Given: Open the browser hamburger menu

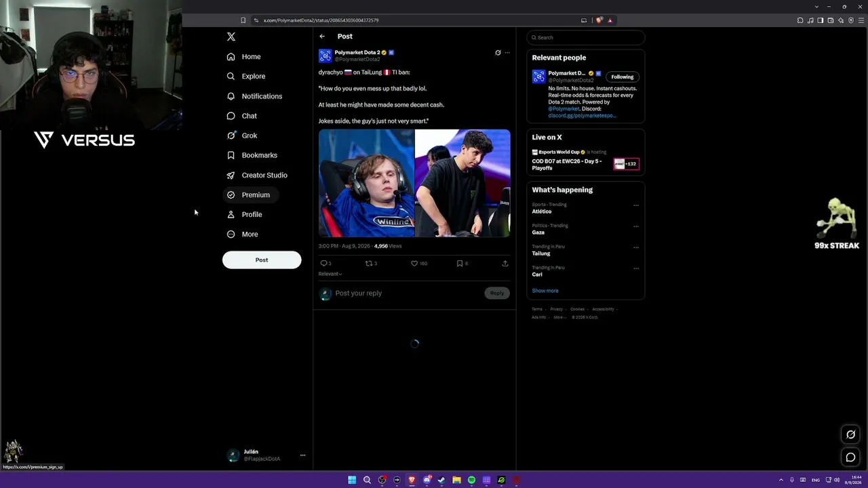Looking at the screenshot, I should point(862,20).
